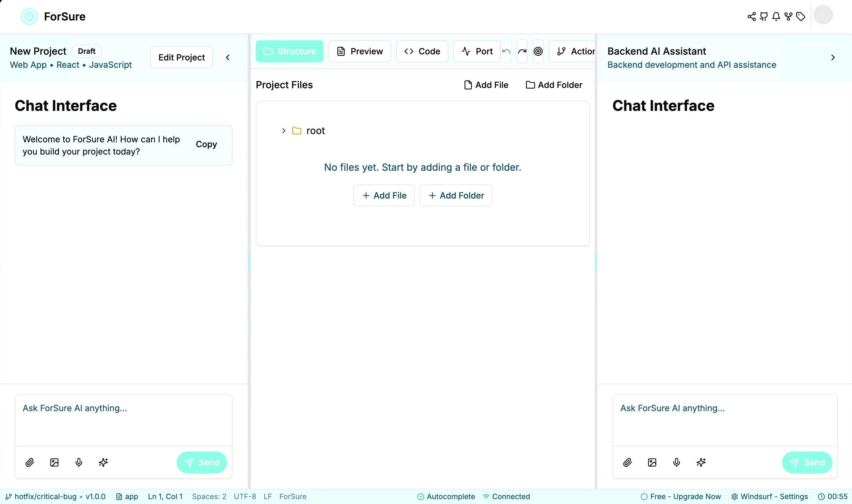
Task: Click the Edit Project button
Action: (182, 57)
